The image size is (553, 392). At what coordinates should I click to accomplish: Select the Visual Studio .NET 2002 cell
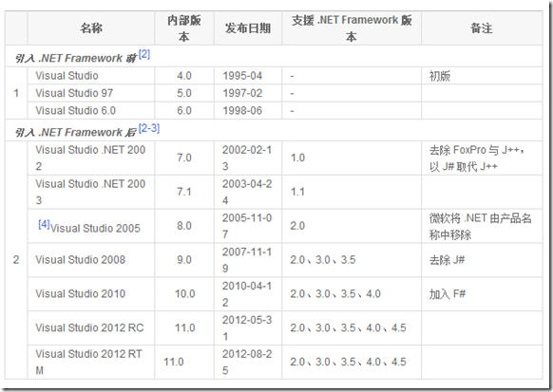[x=91, y=158]
